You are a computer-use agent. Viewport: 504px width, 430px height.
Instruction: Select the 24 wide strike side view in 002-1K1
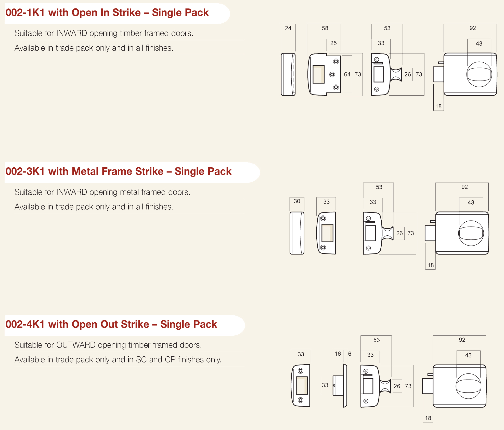(x=288, y=74)
